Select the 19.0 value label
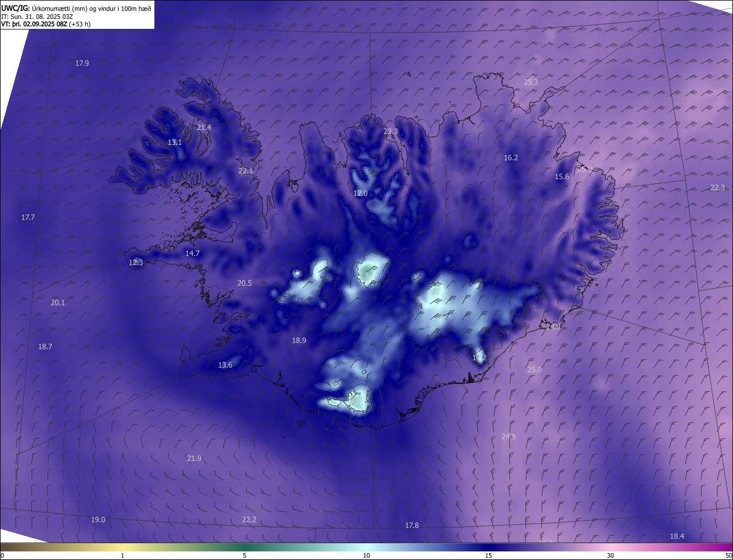Image resolution: width=733 pixels, height=560 pixels. pos(98,519)
